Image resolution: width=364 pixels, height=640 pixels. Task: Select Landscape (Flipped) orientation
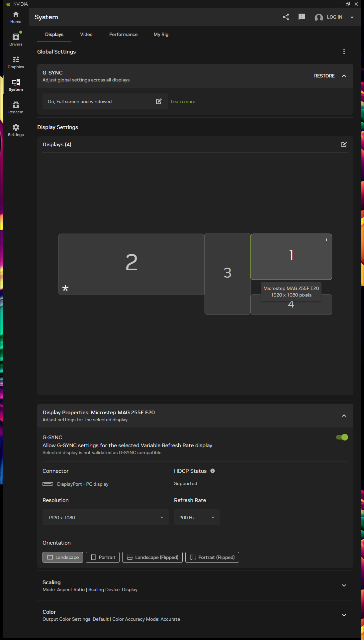coord(152,557)
